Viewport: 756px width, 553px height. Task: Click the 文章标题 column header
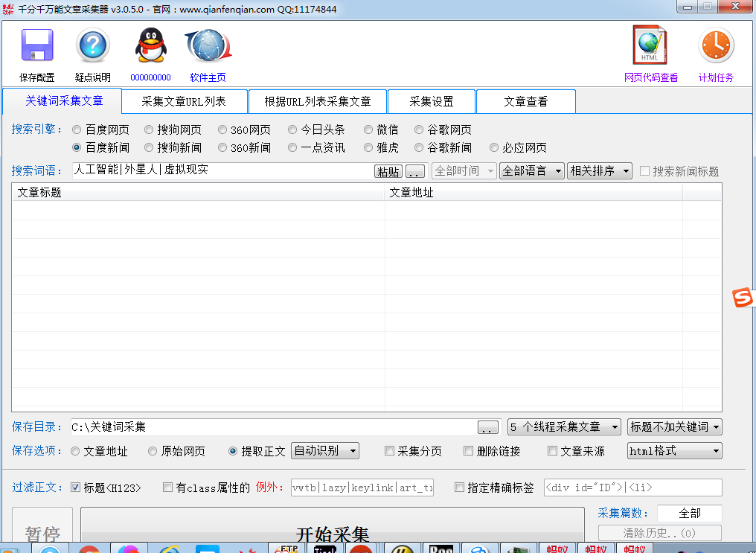[x=198, y=192]
